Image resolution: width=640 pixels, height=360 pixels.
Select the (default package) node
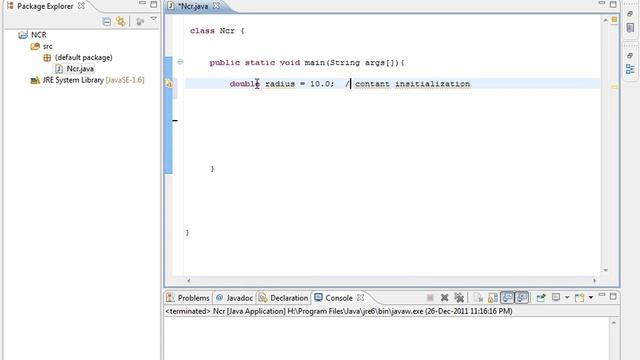83,58
